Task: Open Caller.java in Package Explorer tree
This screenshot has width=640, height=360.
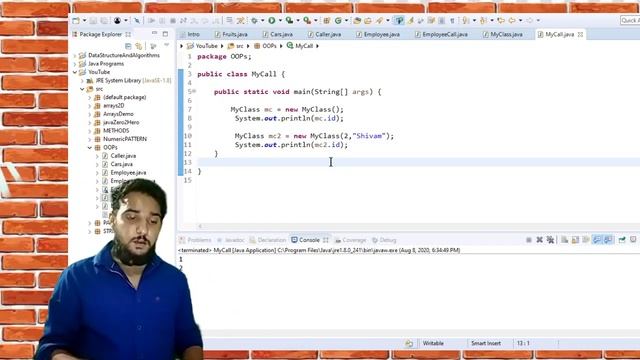Action: 123,156
